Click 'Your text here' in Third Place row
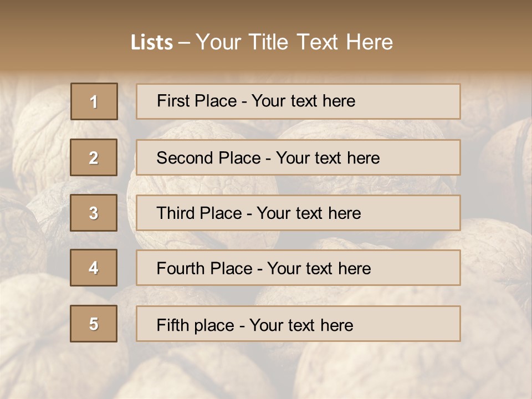The width and height of the screenshot is (532, 399). coord(309,213)
